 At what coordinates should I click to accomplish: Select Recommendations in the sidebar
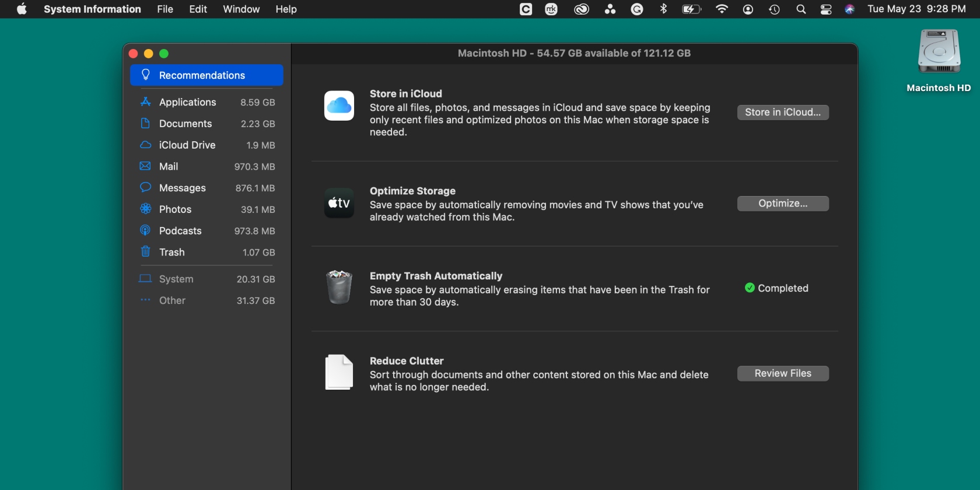click(206, 75)
